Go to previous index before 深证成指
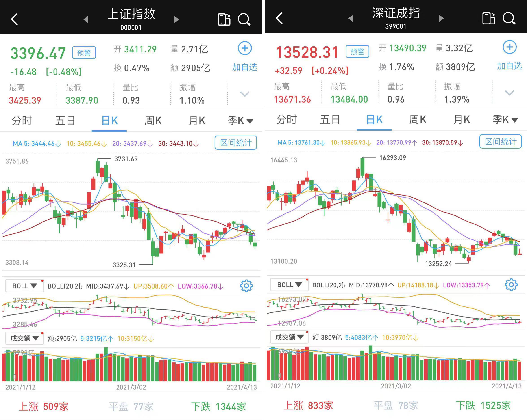The width and height of the screenshot is (527, 420). click(x=351, y=19)
